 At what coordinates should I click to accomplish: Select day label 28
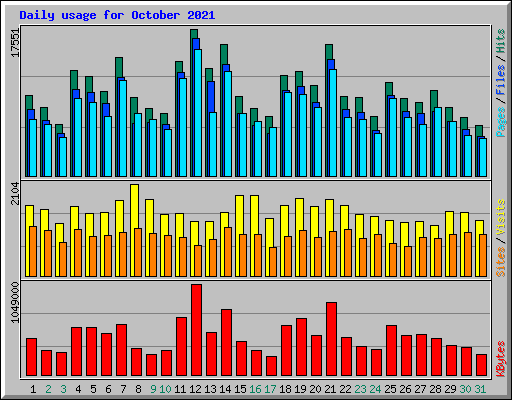coord(435,389)
